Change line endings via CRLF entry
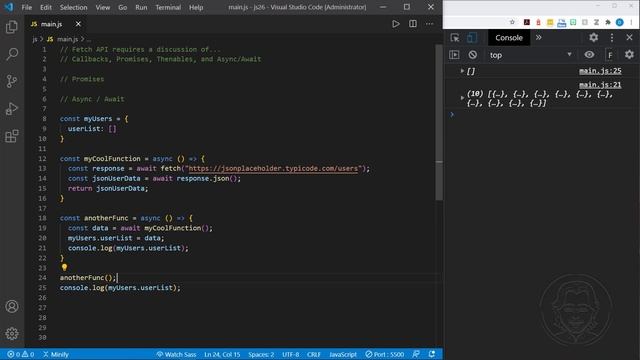The height and width of the screenshot is (360, 640). click(314, 354)
